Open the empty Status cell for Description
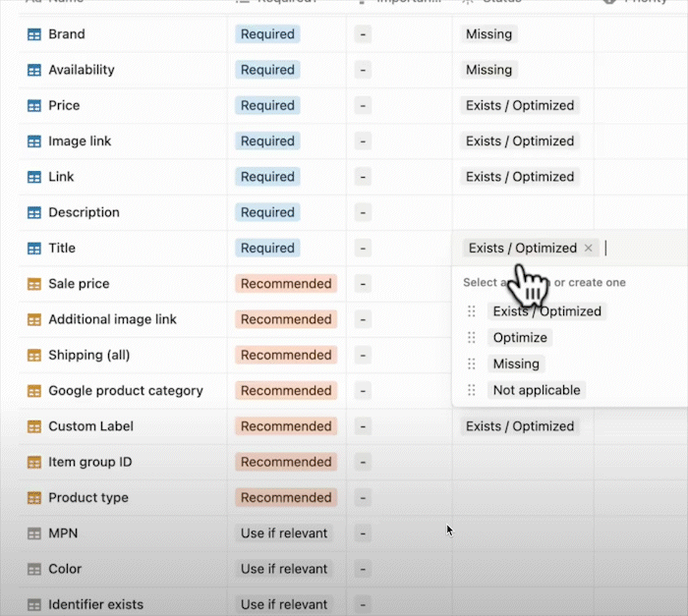This screenshot has height=616, width=688. click(x=522, y=212)
